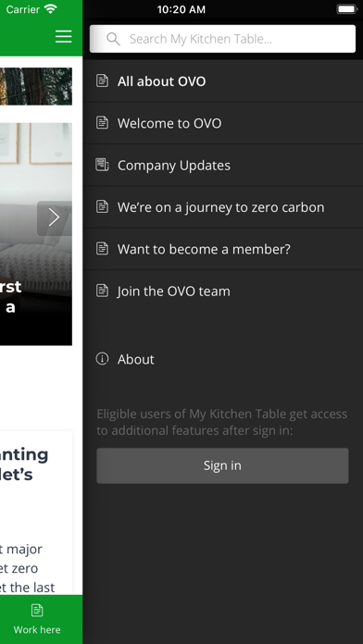Viewport: 363px width, 644px height.
Task: Open We're on a journey to zero carbon
Action: [223, 207]
